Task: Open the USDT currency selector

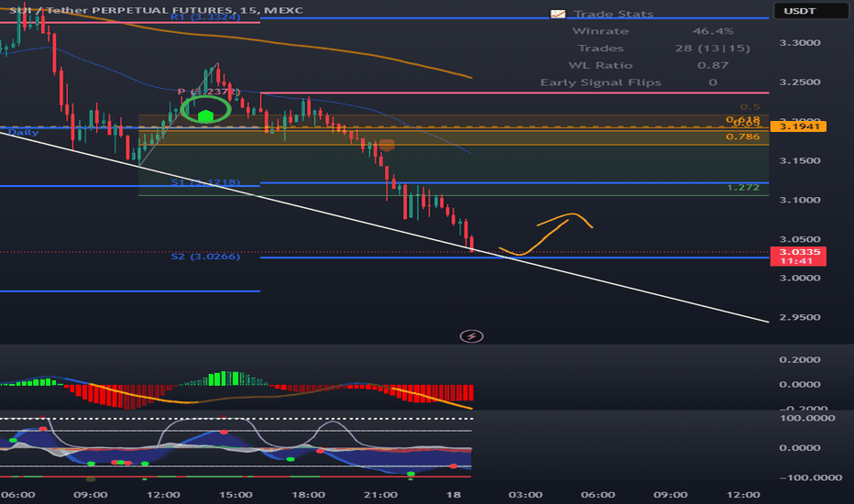Action: [x=811, y=10]
